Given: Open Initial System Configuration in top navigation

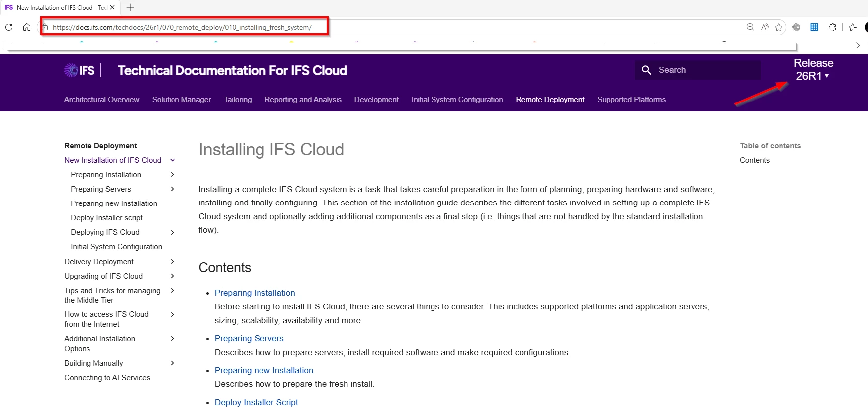Looking at the screenshot, I should click(457, 100).
